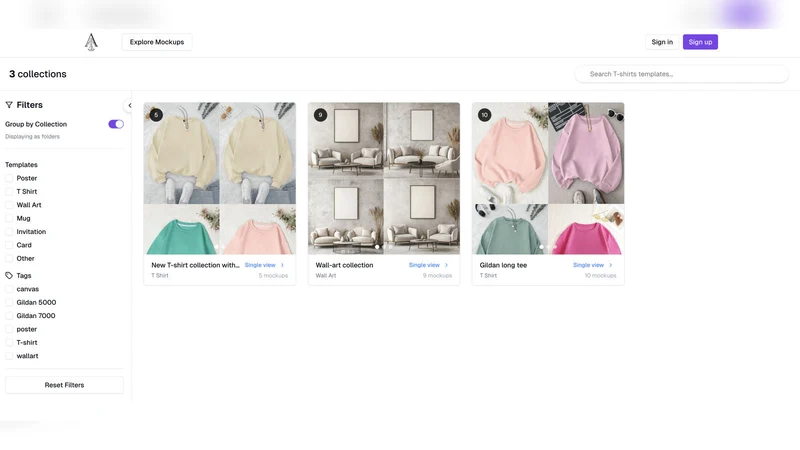Viewport: 800px width, 450px height.
Task: Open New T-shirt collection thumbnail
Action: [219, 178]
